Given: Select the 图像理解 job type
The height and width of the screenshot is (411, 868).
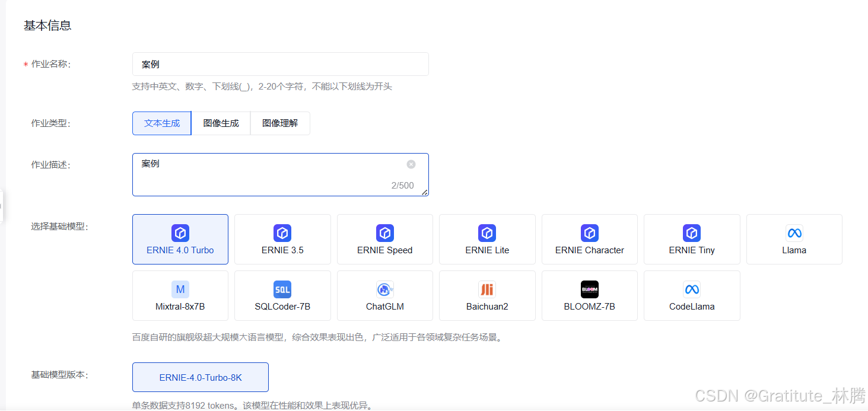Looking at the screenshot, I should (280, 123).
